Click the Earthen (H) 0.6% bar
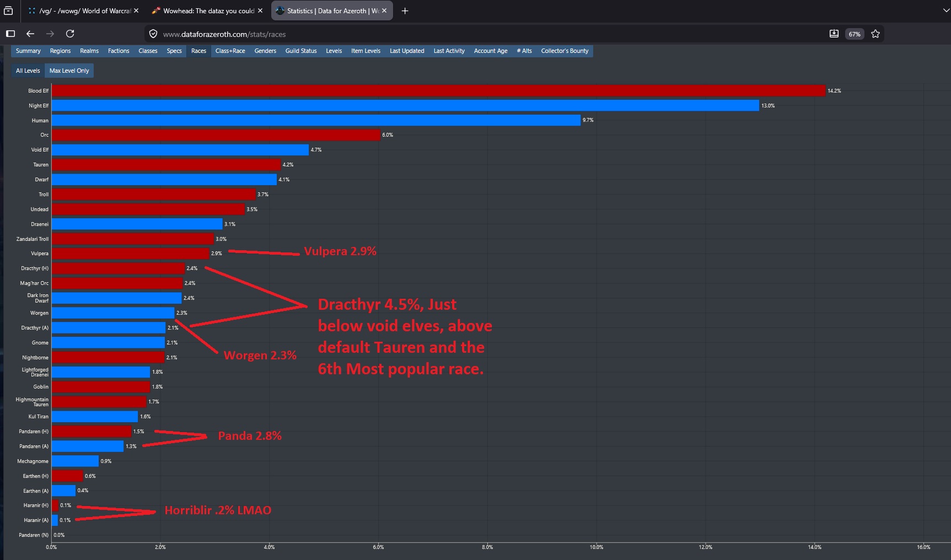951x560 pixels. coord(67,476)
